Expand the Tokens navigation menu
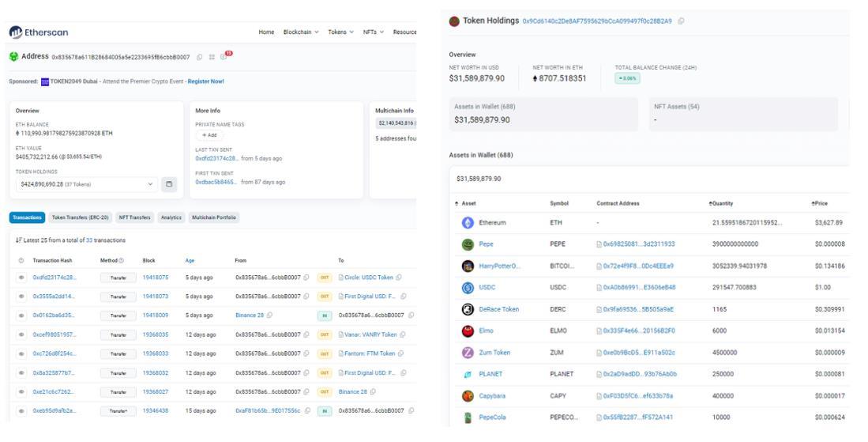868x442 pixels. [x=340, y=32]
